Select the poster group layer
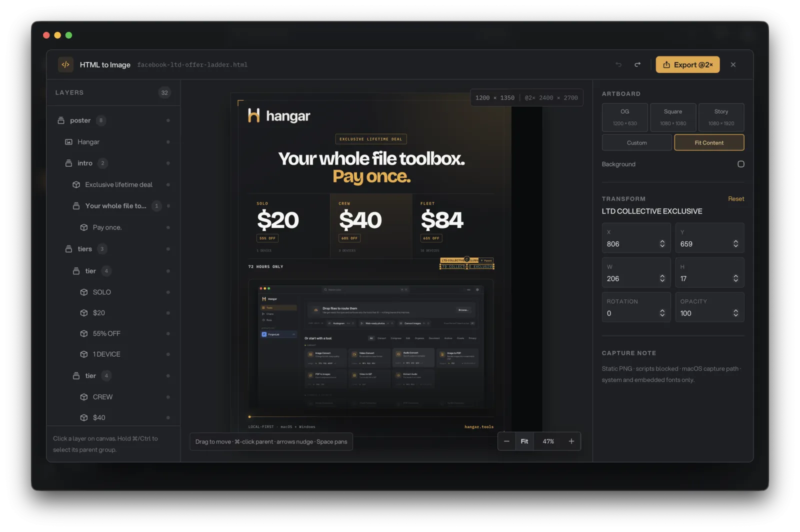The image size is (800, 532). [x=113, y=120]
